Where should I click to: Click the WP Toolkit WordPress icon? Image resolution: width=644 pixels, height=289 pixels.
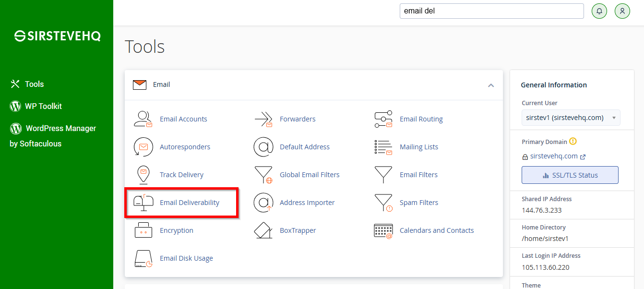15,106
